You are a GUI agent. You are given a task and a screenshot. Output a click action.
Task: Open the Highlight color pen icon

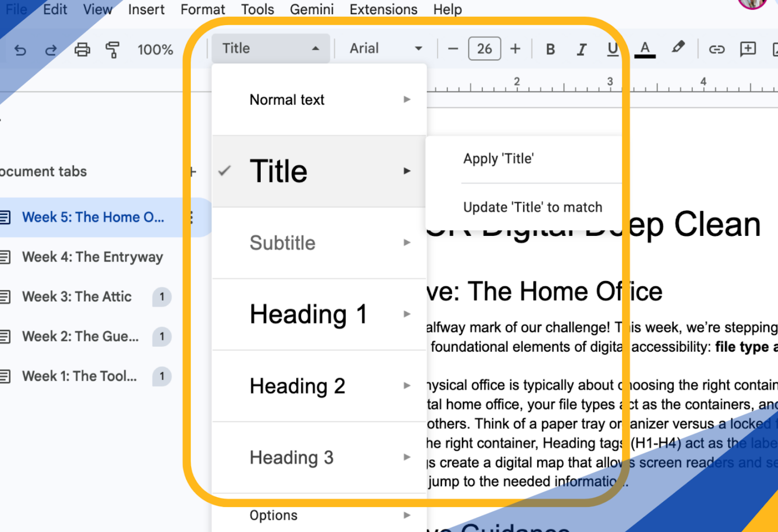[x=678, y=48]
